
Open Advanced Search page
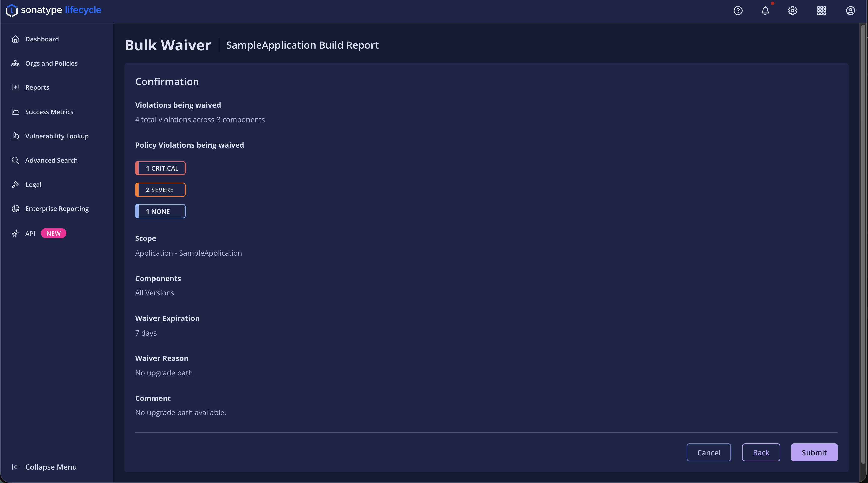point(51,160)
